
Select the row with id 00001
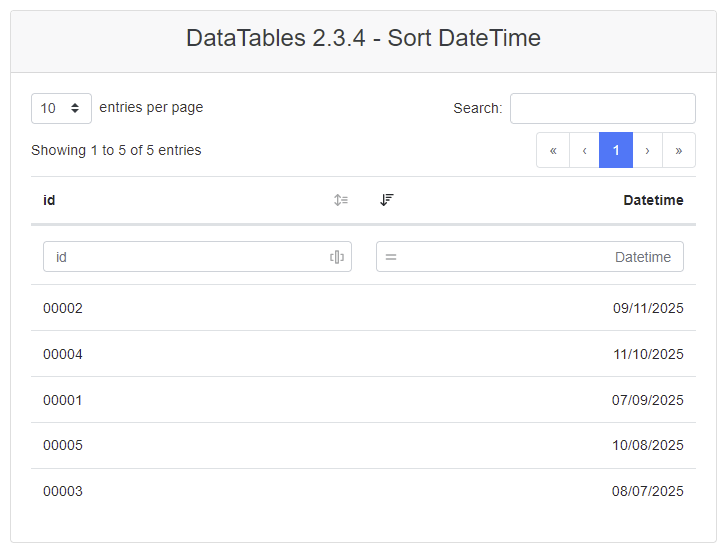point(63,400)
